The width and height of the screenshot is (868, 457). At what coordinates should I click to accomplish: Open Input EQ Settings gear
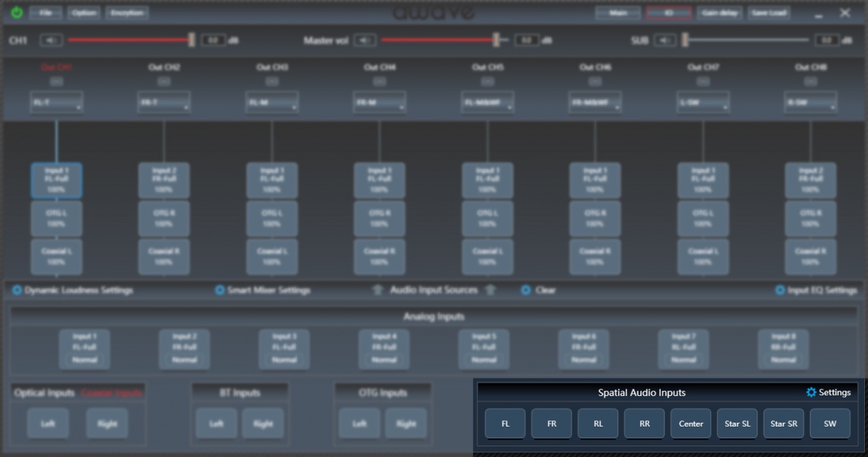tap(780, 290)
